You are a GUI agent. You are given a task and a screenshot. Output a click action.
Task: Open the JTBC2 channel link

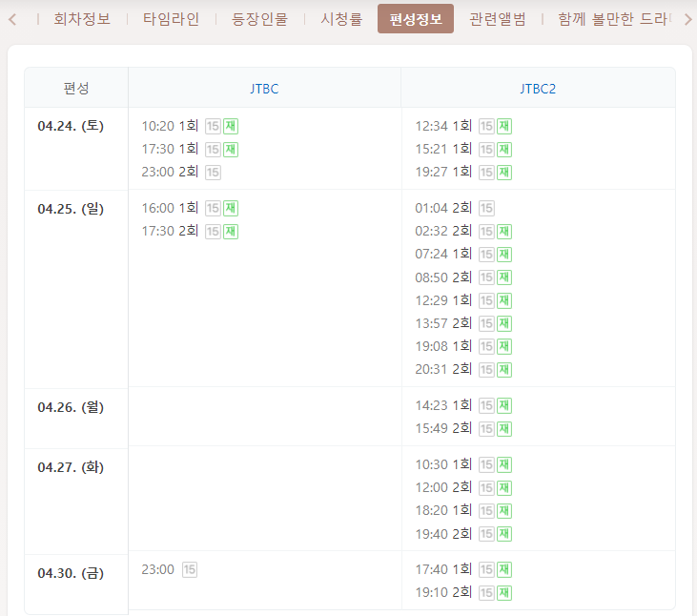(538, 89)
